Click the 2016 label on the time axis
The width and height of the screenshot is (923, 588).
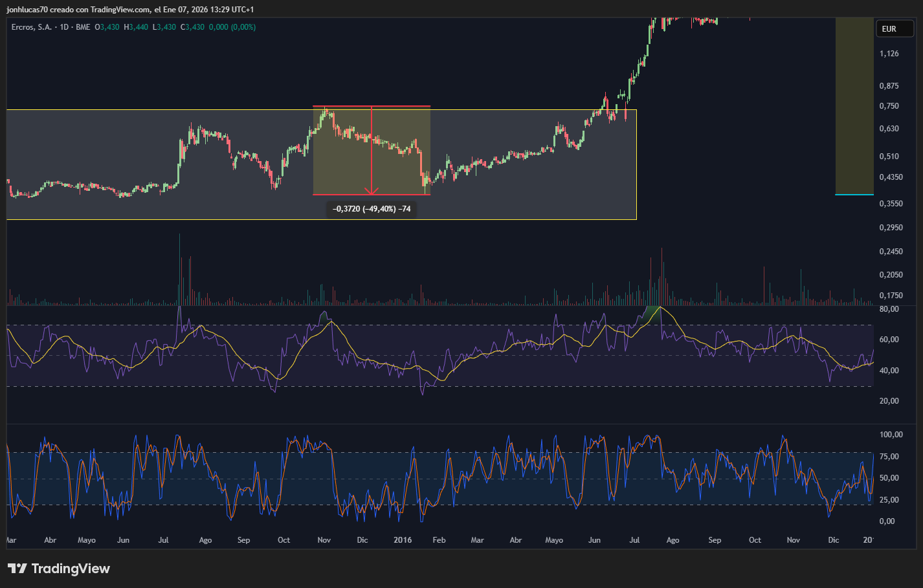403,540
